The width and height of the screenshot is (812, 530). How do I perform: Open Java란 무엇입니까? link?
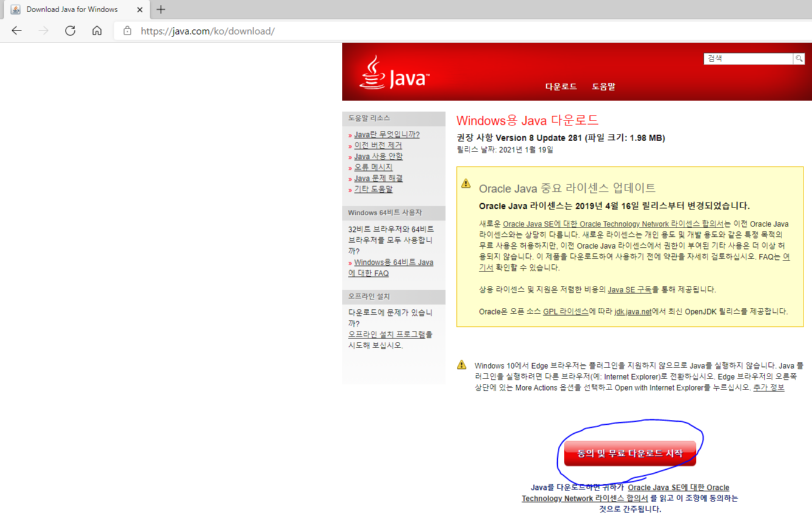pos(387,134)
